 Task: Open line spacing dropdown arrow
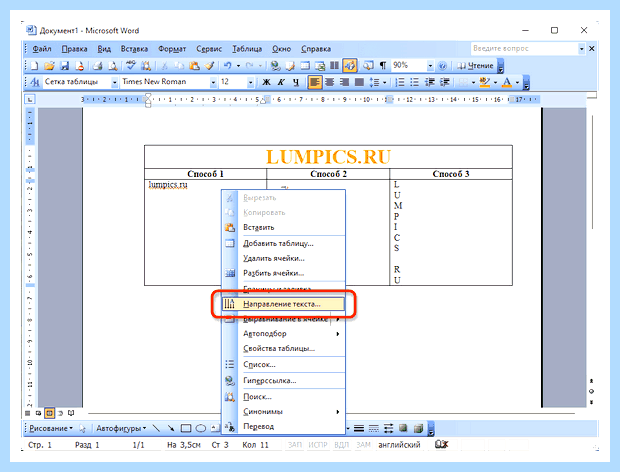(384, 82)
